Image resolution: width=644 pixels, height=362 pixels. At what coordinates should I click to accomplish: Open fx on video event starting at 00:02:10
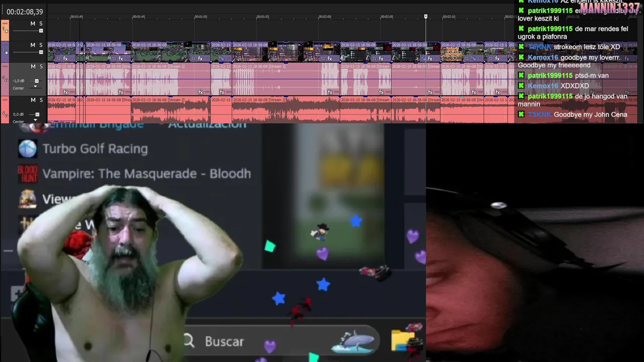[473, 59]
